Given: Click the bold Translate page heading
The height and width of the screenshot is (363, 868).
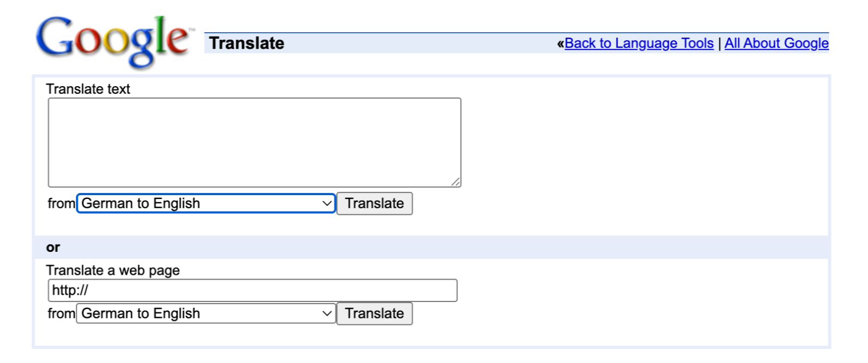Looking at the screenshot, I should [x=247, y=43].
